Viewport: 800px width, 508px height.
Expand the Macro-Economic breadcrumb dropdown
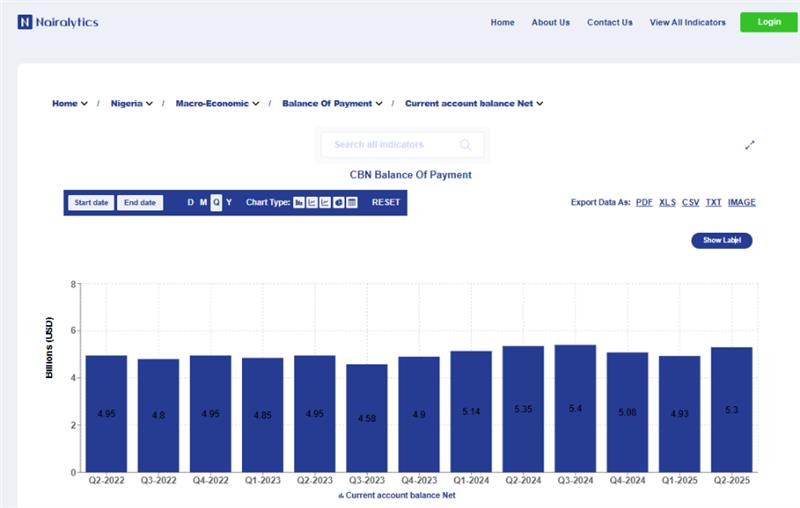tap(217, 103)
